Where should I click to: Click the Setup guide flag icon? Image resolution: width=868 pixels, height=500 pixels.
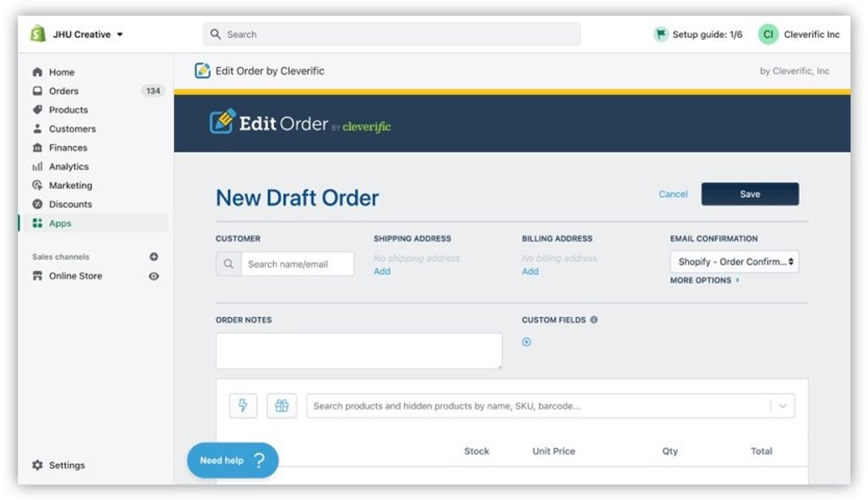coord(661,34)
